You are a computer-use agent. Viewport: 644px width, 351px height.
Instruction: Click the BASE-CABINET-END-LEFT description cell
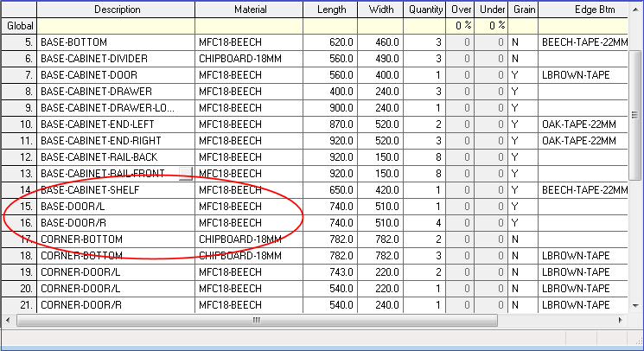pos(116,124)
